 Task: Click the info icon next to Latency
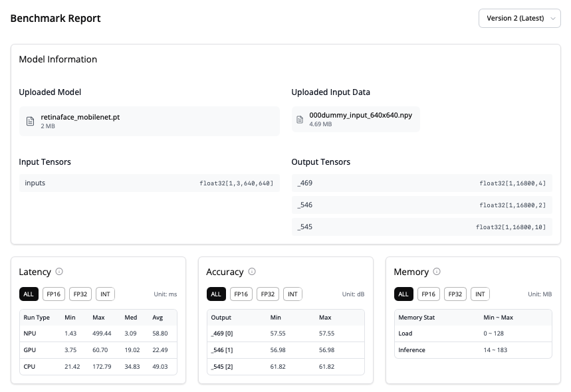[59, 272]
